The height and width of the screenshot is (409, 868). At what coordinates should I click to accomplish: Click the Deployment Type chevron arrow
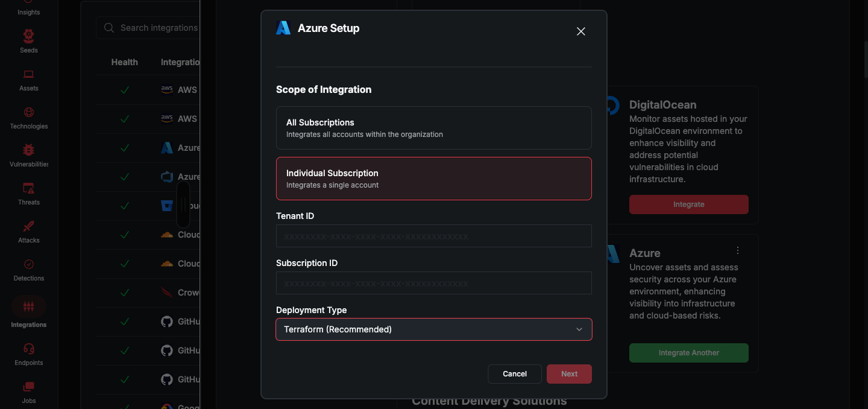point(579,329)
